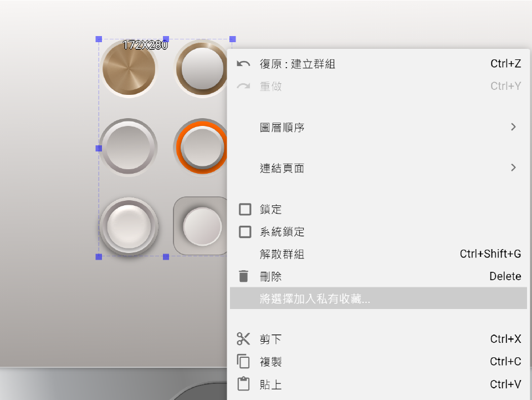Viewport: 532px width, 400px height.
Task: Select 復原:建立群組 menu entry
Action: tap(298, 64)
